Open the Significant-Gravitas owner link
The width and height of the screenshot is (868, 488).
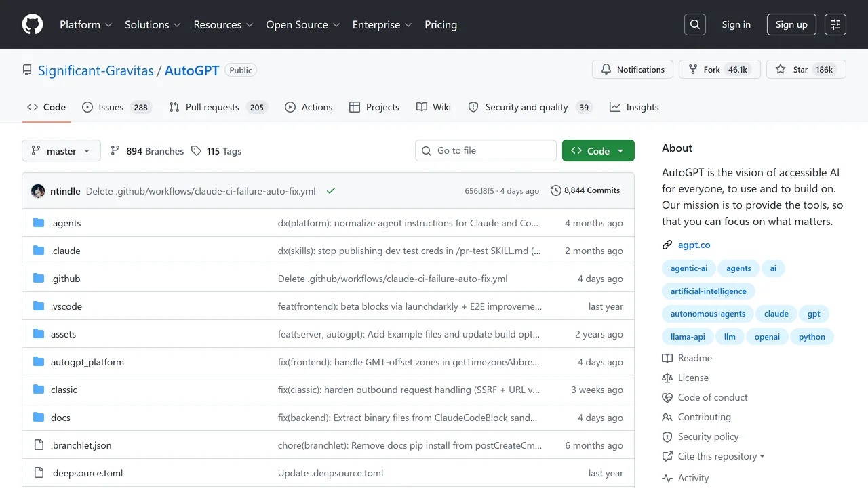pyautogui.click(x=96, y=70)
